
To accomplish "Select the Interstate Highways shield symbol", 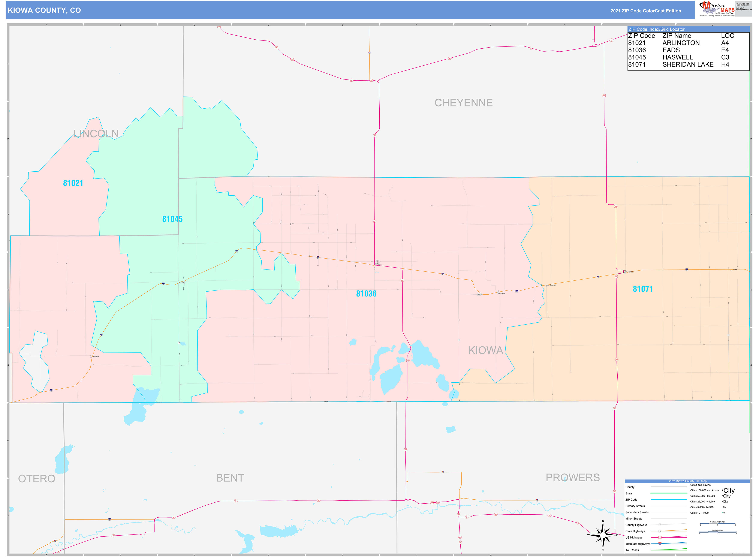I will click(x=660, y=544).
